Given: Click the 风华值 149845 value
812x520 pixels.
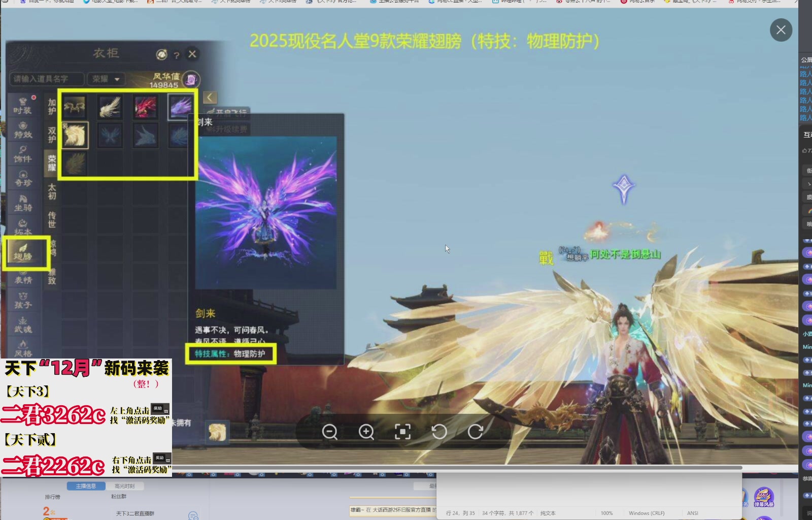Looking at the screenshot, I should (165, 80).
